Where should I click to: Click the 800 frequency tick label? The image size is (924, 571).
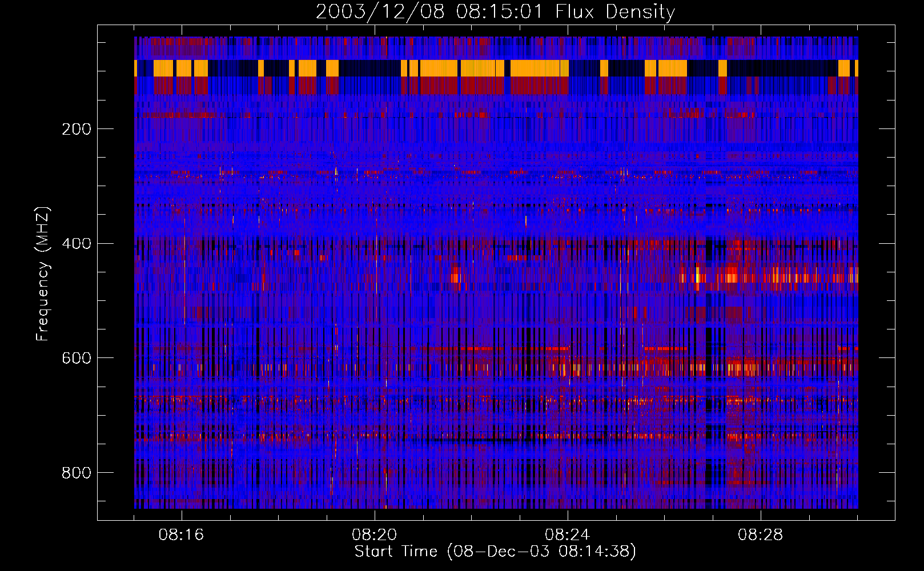point(77,473)
